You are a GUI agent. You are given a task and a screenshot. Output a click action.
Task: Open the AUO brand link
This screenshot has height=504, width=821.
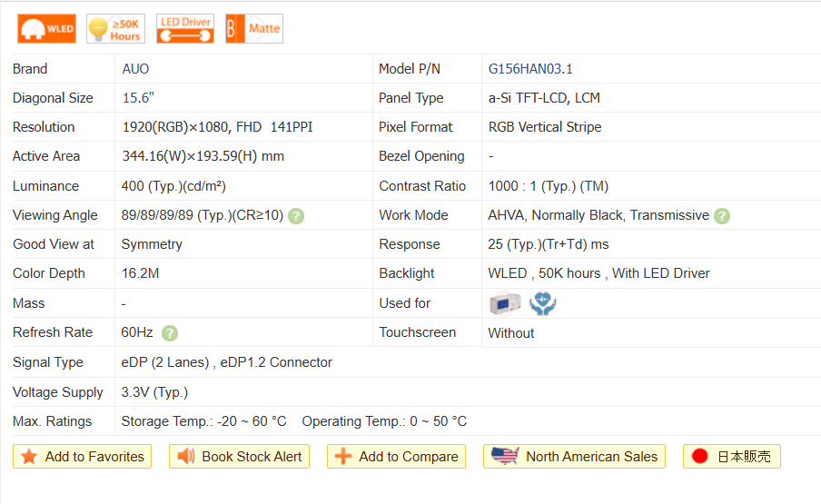point(135,69)
